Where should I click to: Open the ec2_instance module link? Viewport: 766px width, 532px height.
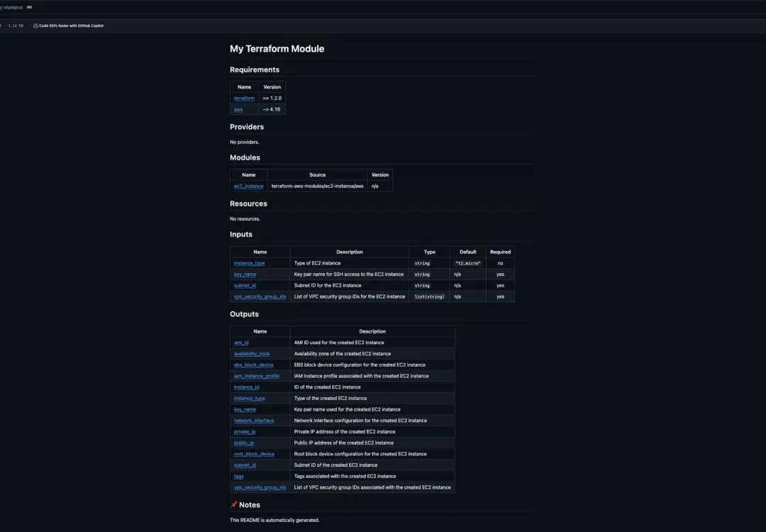pyautogui.click(x=249, y=186)
